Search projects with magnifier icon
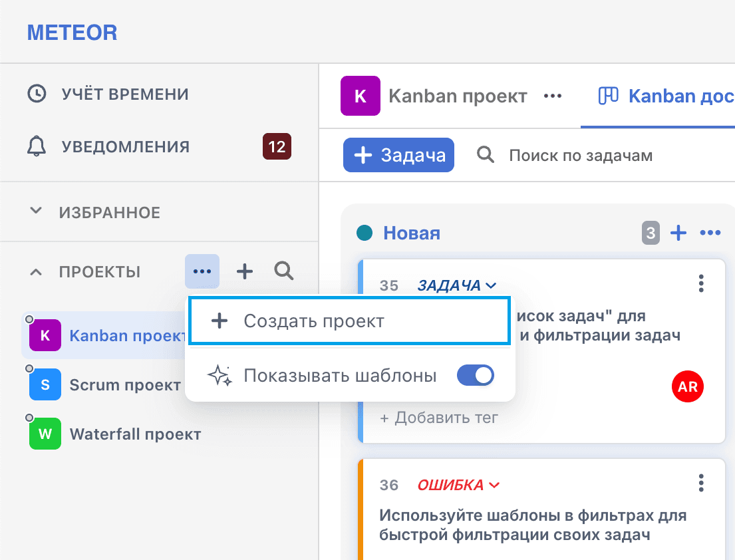 [283, 271]
